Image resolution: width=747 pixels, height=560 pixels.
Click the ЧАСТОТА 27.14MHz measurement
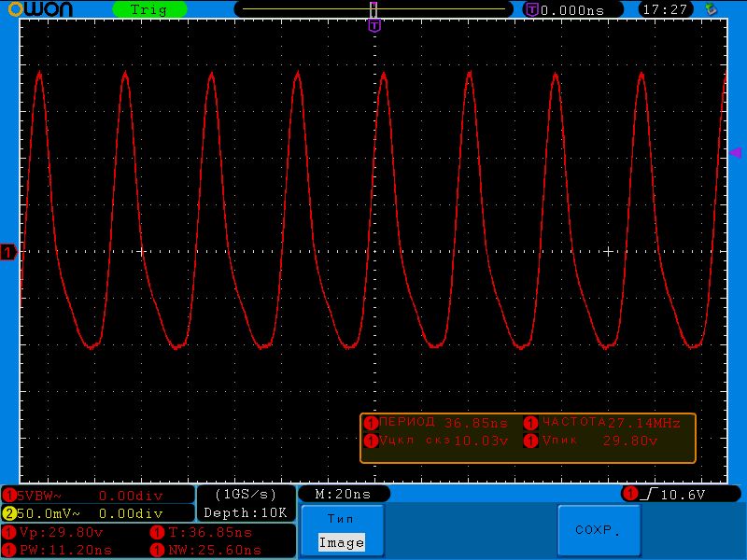[602, 423]
